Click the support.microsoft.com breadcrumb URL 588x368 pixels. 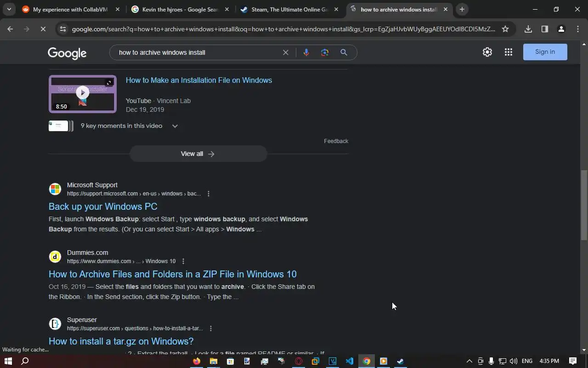pos(134,194)
